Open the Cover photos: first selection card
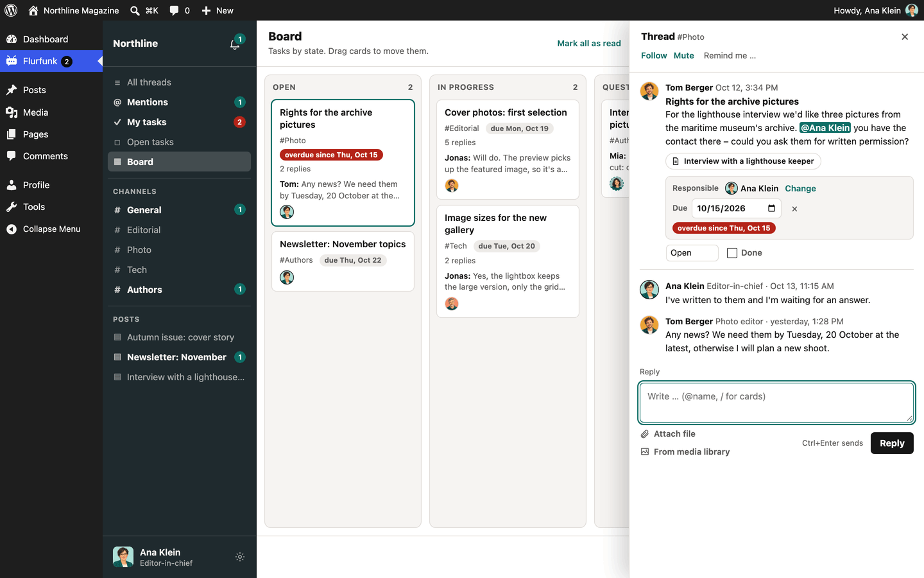Viewport: 924px width, 578px height. point(508,150)
